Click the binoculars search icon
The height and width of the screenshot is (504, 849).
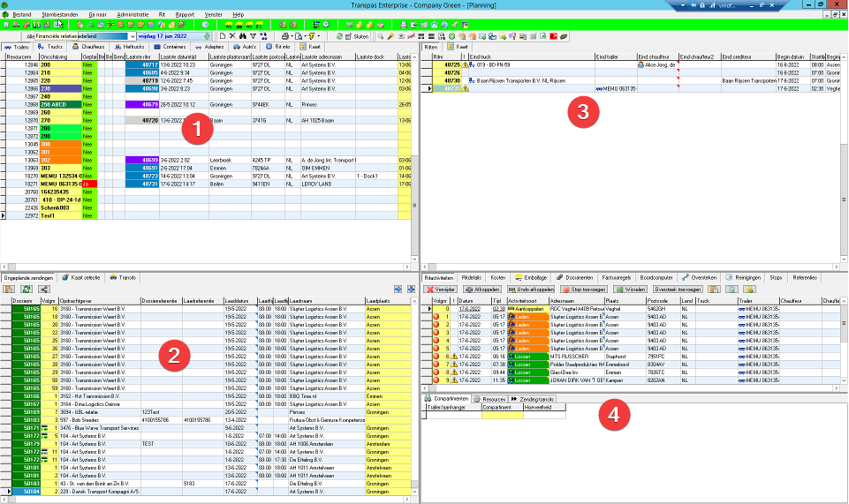point(242,36)
